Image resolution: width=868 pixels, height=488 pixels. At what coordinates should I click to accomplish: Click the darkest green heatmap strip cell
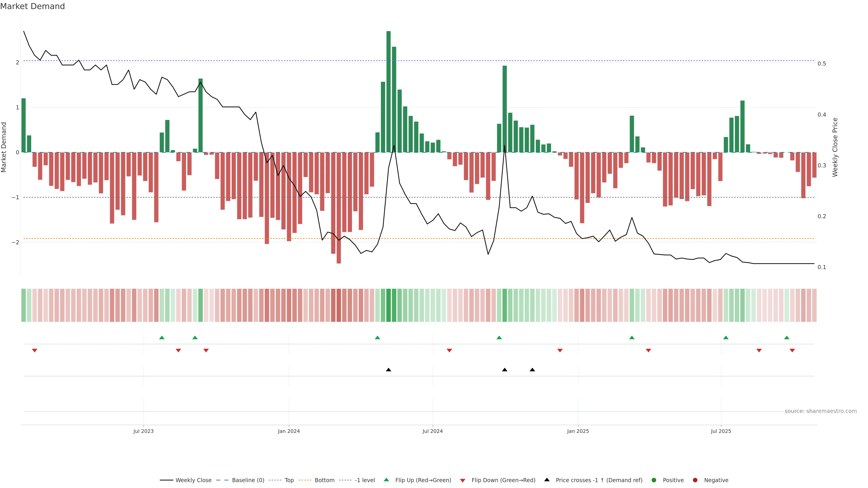(389, 305)
